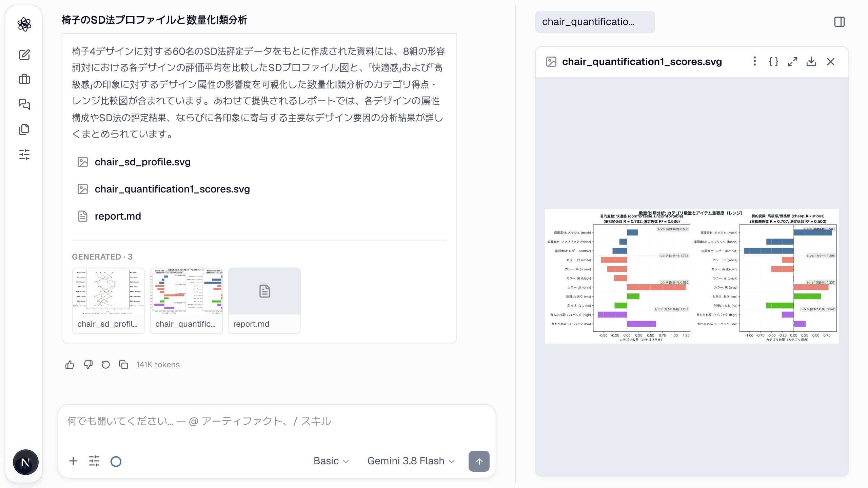This screenshot has width=868, height=488.
Task: Toggle the side panel layout icon
Action: [840, 22]
